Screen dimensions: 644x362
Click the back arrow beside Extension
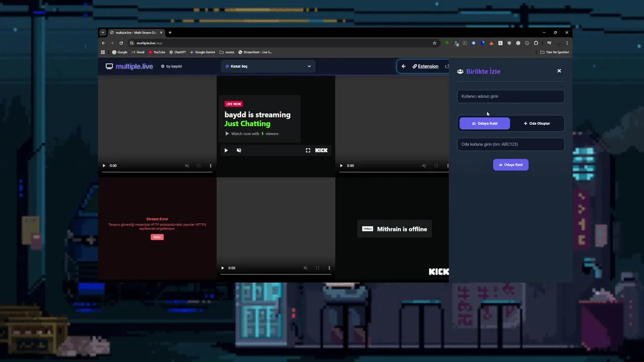point(404,66)
